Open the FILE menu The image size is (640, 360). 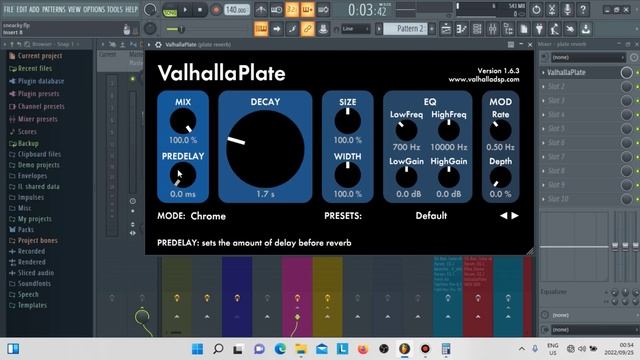pyautogui.click(x=9, y=9)
